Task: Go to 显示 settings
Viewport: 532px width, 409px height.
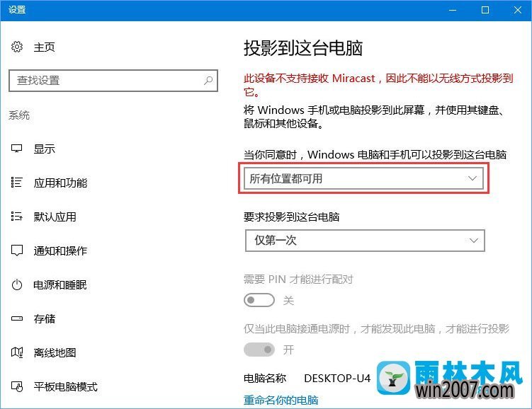Action: 44,149
